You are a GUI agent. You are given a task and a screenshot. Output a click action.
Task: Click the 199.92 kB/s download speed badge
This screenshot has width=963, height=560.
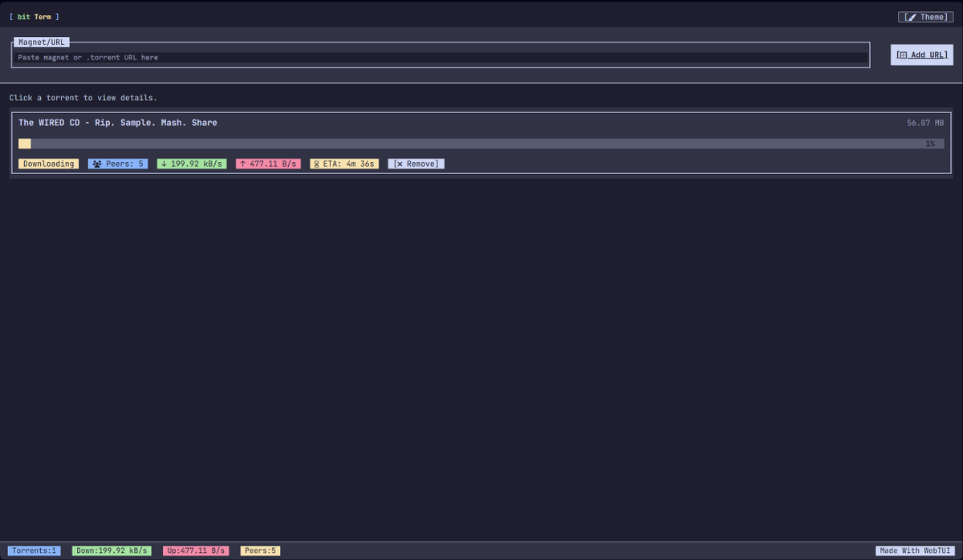click(x=192, y=164)
